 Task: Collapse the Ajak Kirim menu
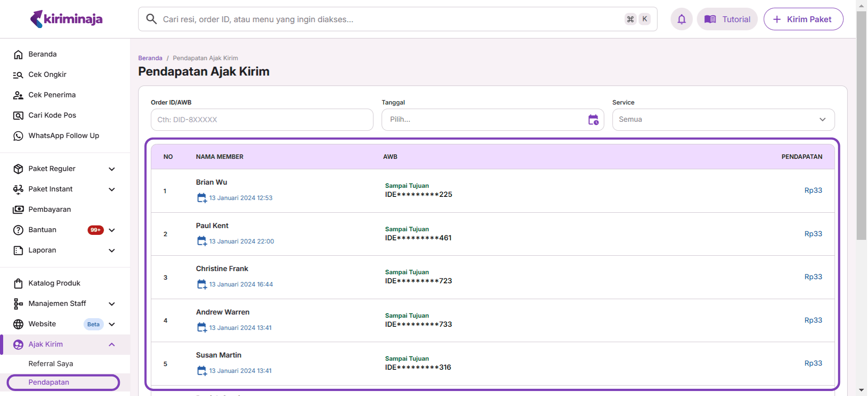(112, 344)
